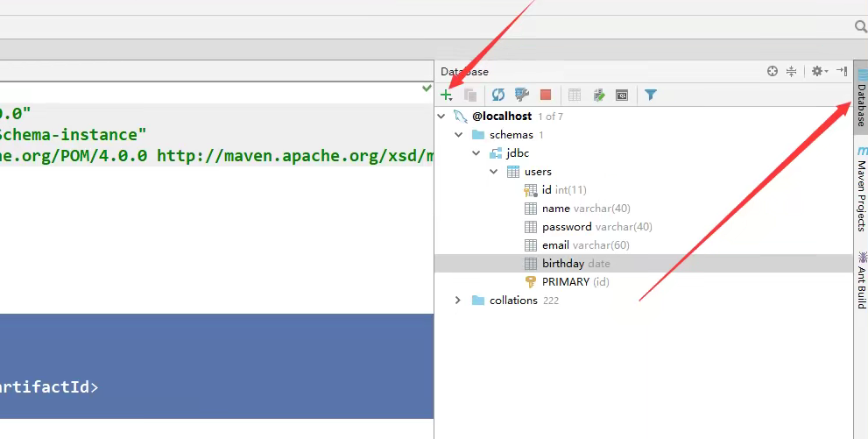Collapse the users table node

click(494, 172)
